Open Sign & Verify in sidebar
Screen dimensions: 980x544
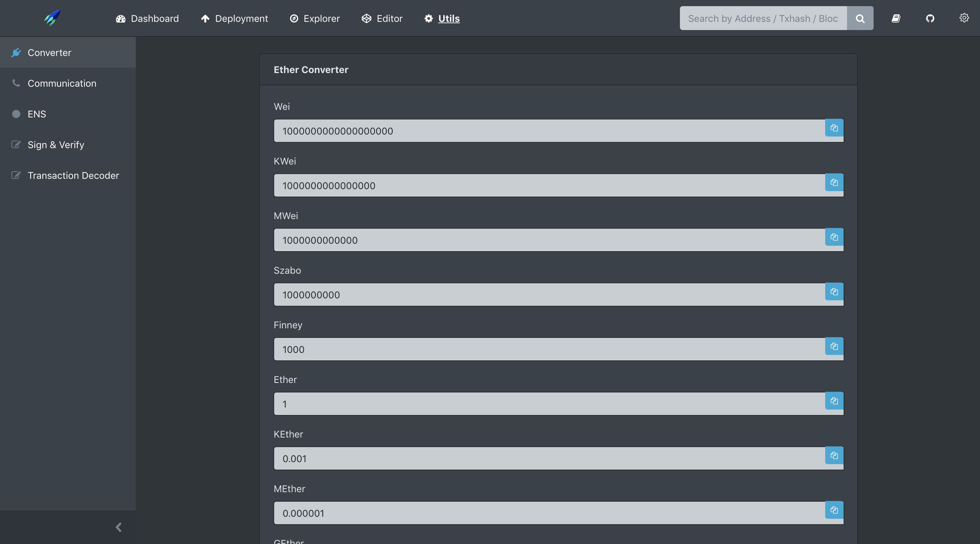click(x=68, y=145)
